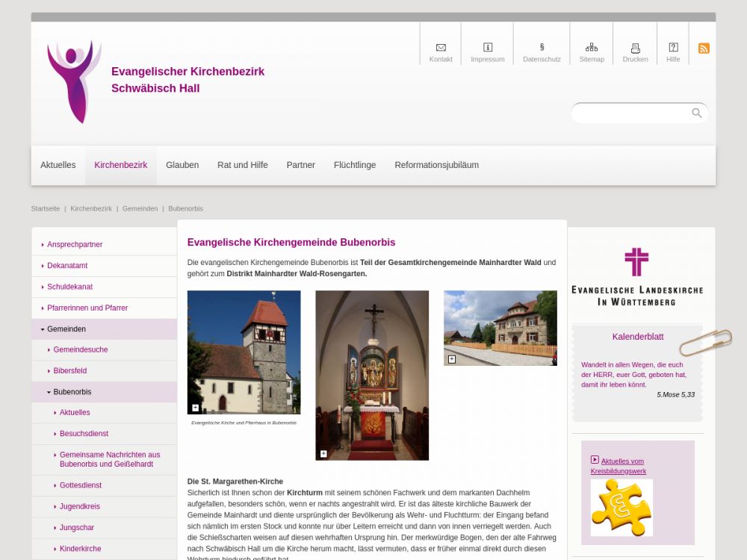Click the Aktuelles vom Kreisbildungswerk link
Viewport: 747px width, 560px height.
pyautogui.click(x=619, y=466)
